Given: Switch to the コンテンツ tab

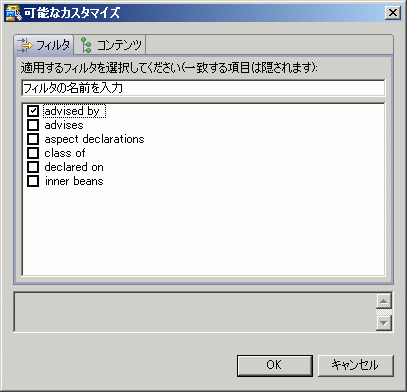Looking at the screenshot, I should [110, 45].
